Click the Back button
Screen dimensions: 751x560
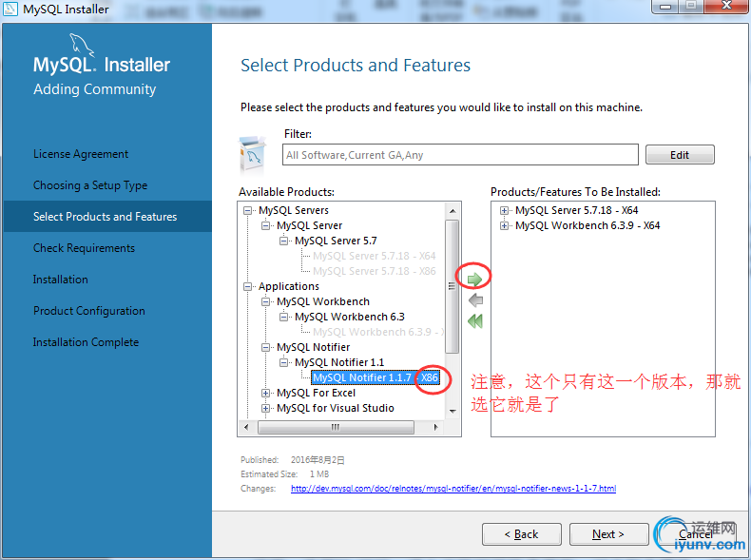pyautogui.click(x=522, y=534)
